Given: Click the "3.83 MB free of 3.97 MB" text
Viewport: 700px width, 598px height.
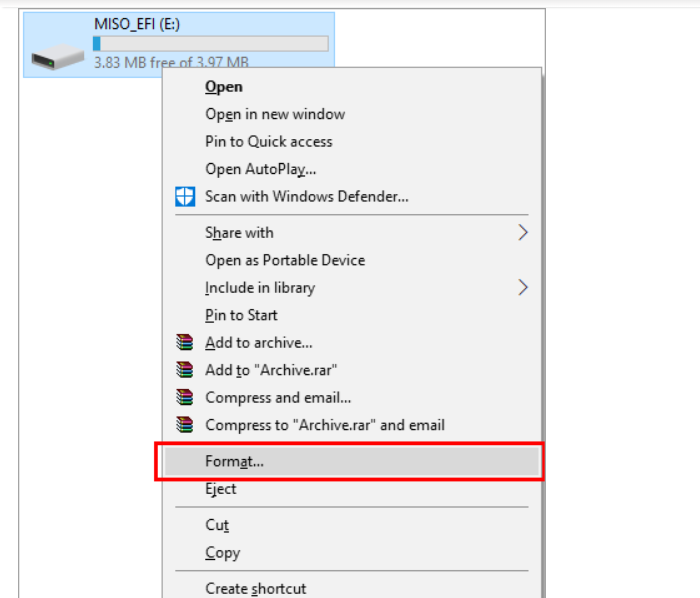Looking at the screenshot, I should [x=171, y=62].
